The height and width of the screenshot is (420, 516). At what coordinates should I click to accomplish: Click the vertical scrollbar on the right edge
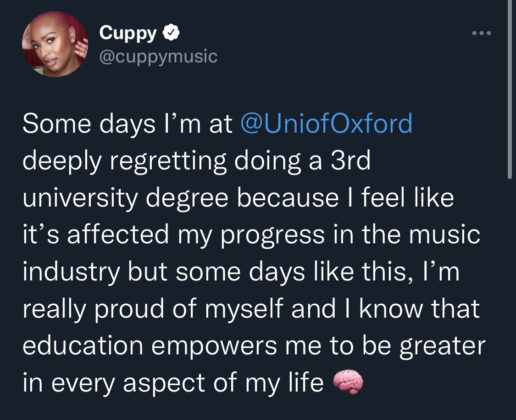[510, 90]
